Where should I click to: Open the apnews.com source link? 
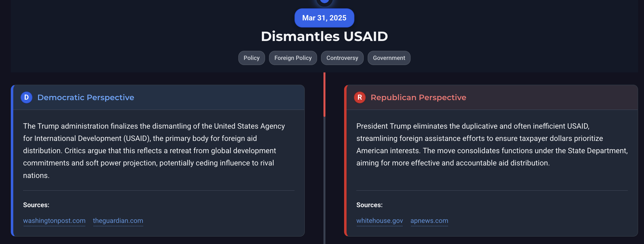[429, 221]
